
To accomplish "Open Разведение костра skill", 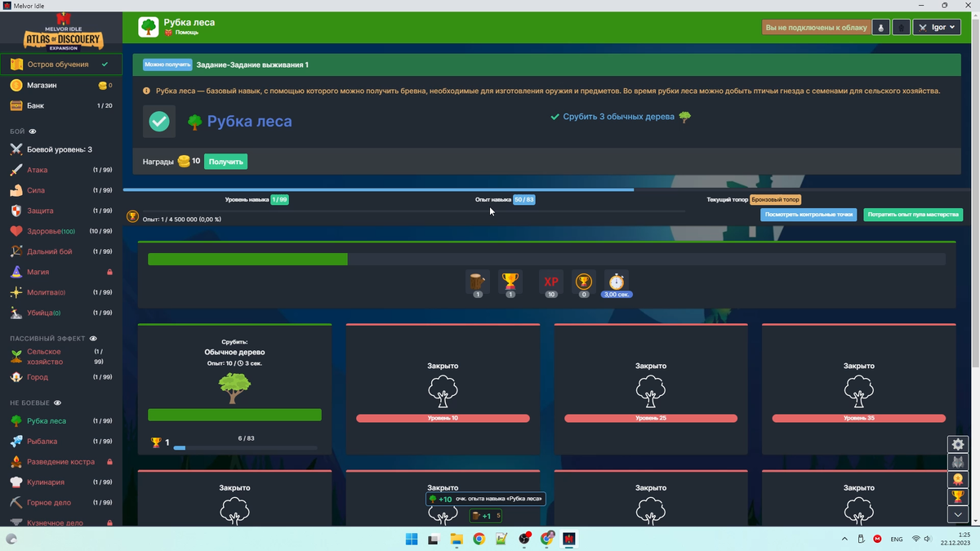I will 61,462.
